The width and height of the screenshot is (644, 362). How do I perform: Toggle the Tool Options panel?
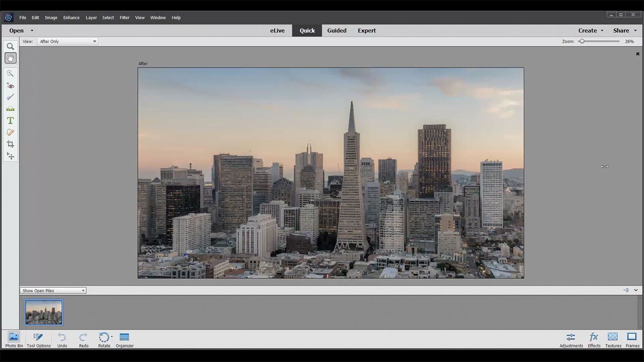pyautogui.click(x=39, y=339)
